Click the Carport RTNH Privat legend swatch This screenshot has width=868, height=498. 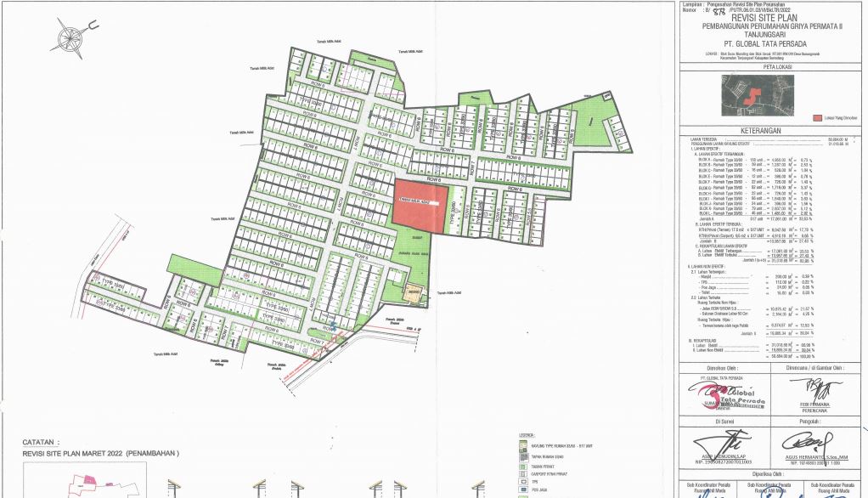(523, 474)
